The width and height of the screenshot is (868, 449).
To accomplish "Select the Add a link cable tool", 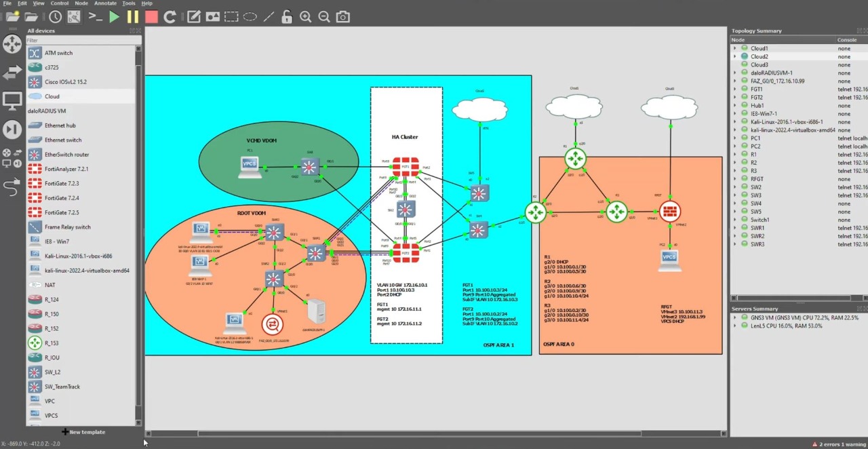I will (x=12, y=187).
